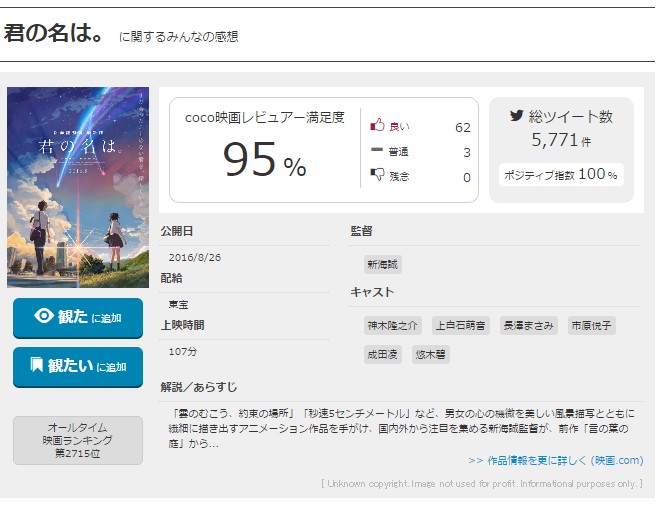Viewport: 658px width, 510px height.
Task: Click the 解説／あらすじ heading
Action: [x=198, y=387]
